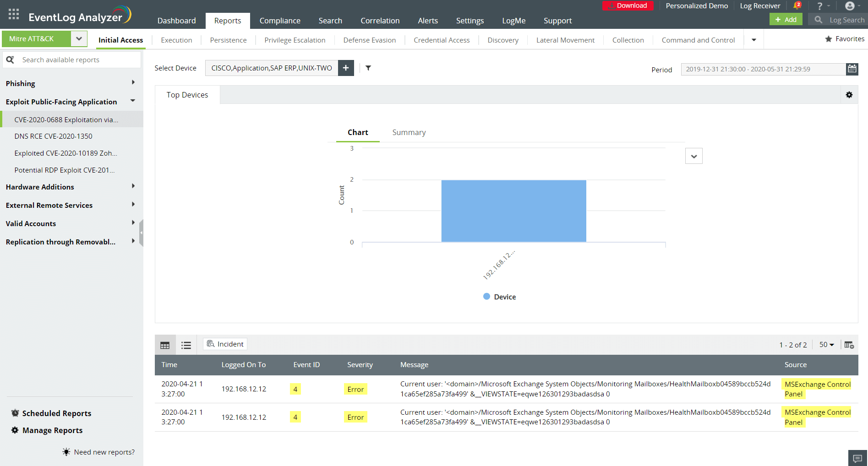Go to the Compliance tab
This screenshot has height=466, width=868.
280,21
